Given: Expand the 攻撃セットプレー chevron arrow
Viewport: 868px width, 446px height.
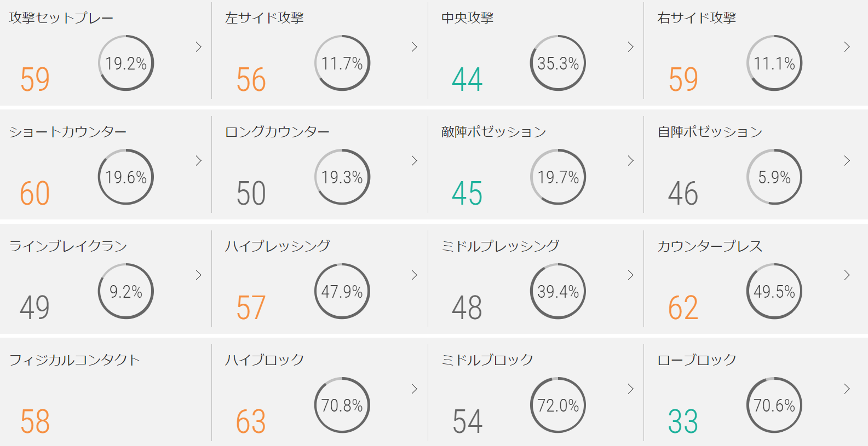Looking at the screenshot, I should 199,47.
